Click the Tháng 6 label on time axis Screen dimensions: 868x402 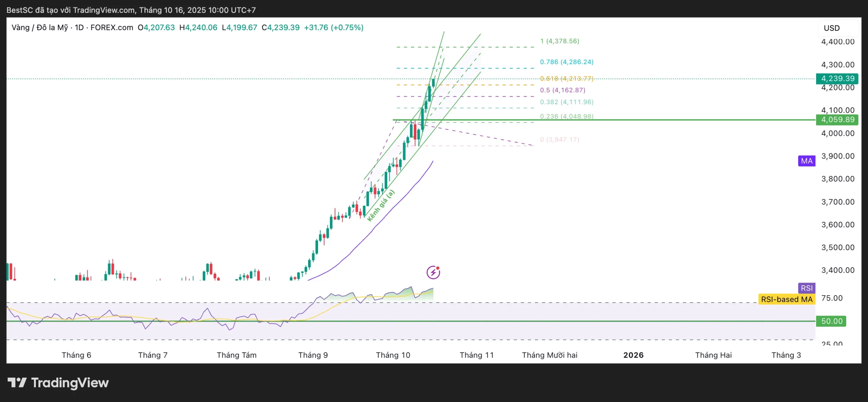(x=76, y=355)
